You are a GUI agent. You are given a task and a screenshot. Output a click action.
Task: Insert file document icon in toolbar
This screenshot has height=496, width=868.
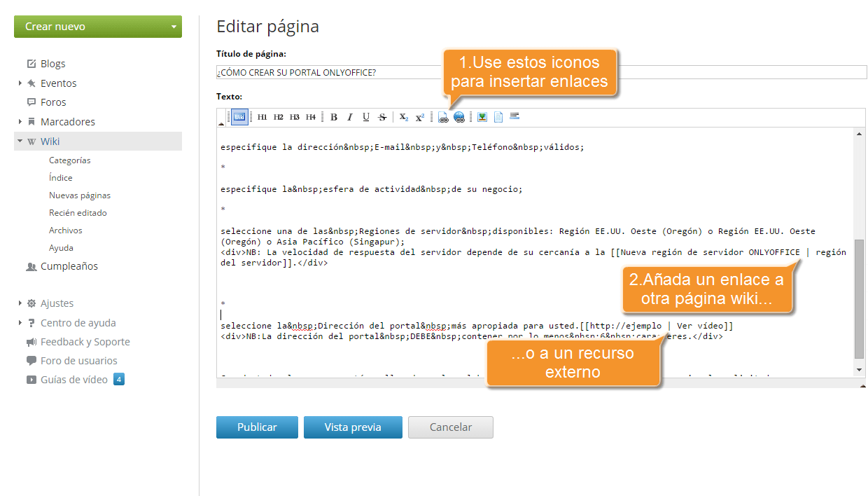point(498,117)
